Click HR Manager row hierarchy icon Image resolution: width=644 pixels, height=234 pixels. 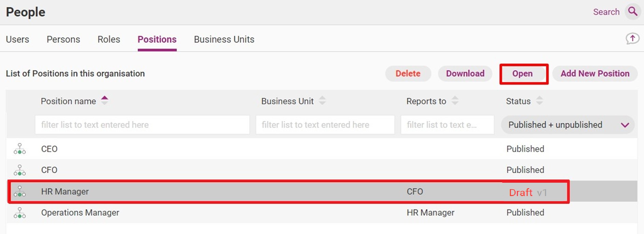click(20, 191)
